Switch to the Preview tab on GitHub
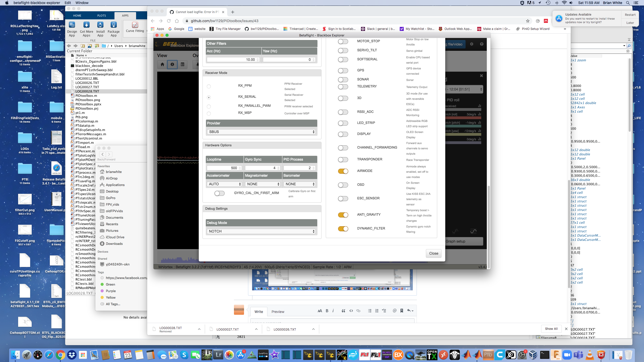The width and height of the screenshot is (644, 362). click(278, 311)
